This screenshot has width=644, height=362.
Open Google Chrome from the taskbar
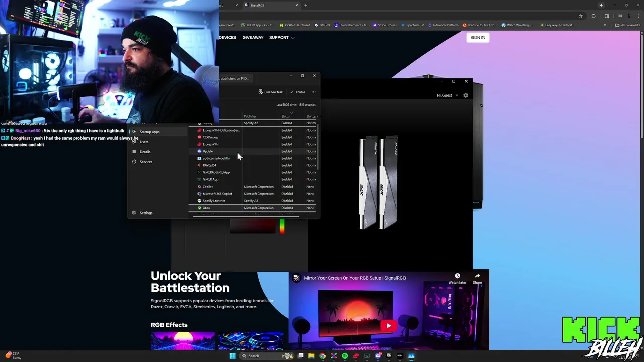click(323, 356)
